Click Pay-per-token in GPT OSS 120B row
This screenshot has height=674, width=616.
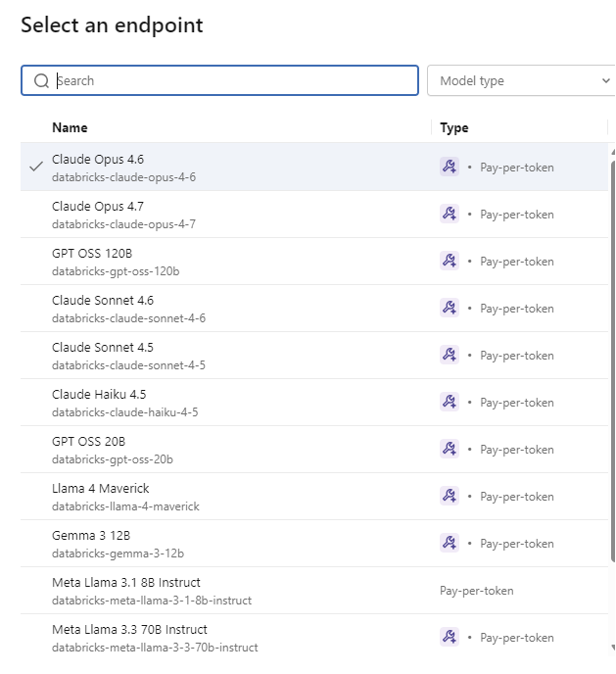(x=517, y=262)
